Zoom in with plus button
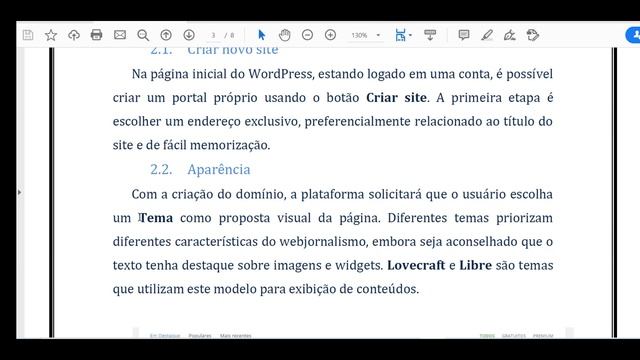The width and height of the screenshot is (640, 360). (x=330, y=35)
